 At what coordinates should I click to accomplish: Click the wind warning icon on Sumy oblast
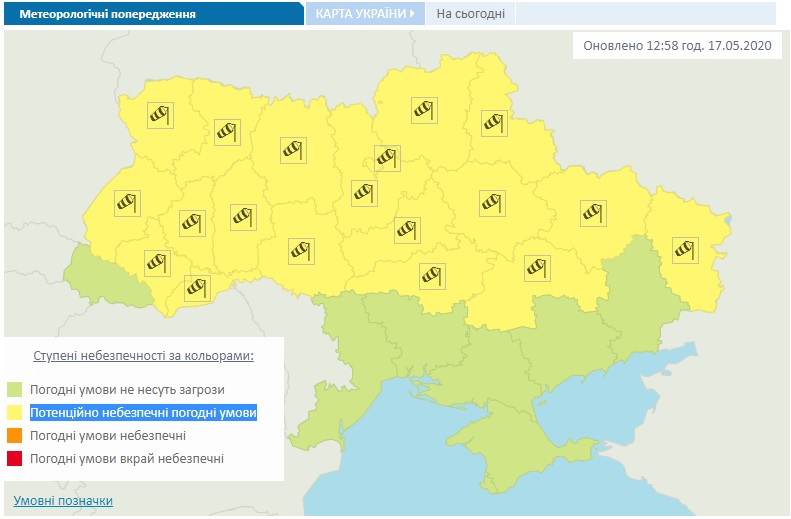point(494,123)
